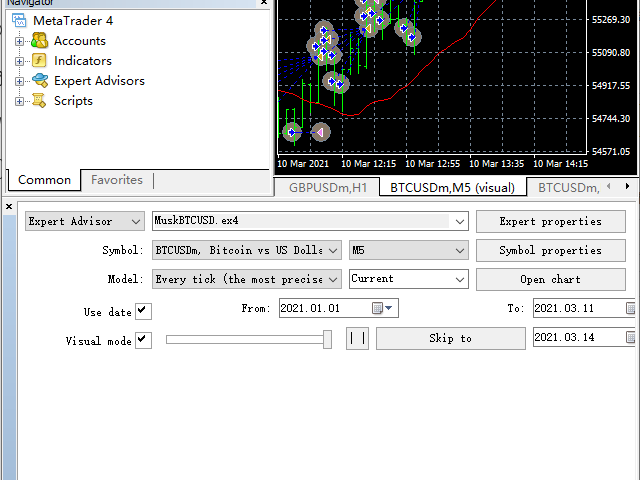Screen dimensions: 640x480
Task: Expand the Indicators tree node
Action: point(19,61)
